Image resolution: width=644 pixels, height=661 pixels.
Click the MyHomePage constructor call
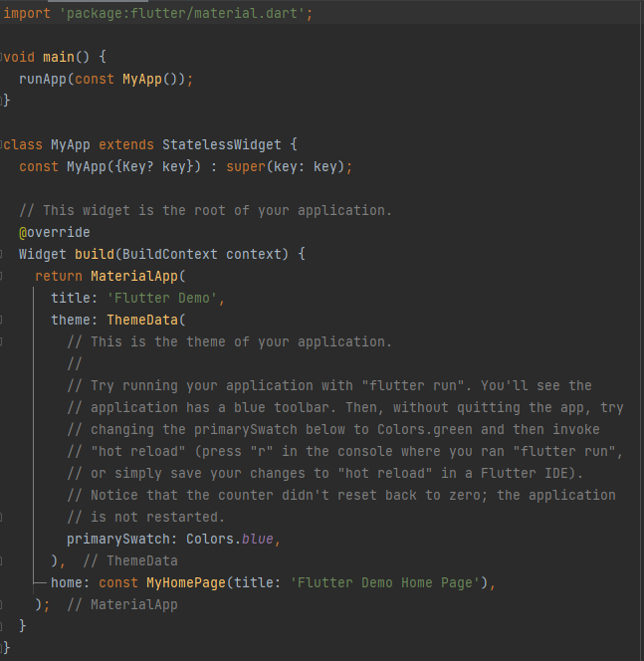coord(186,583)
